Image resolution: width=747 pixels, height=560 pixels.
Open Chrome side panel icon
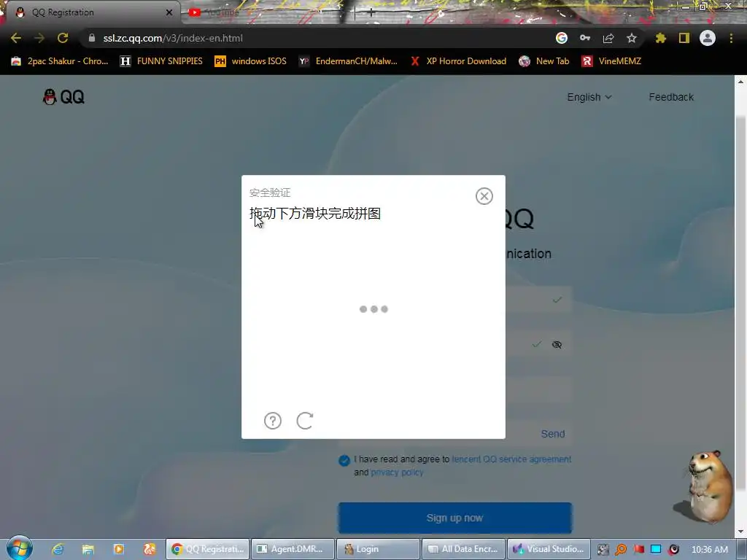pyautogui.click(x=684, y=38)
